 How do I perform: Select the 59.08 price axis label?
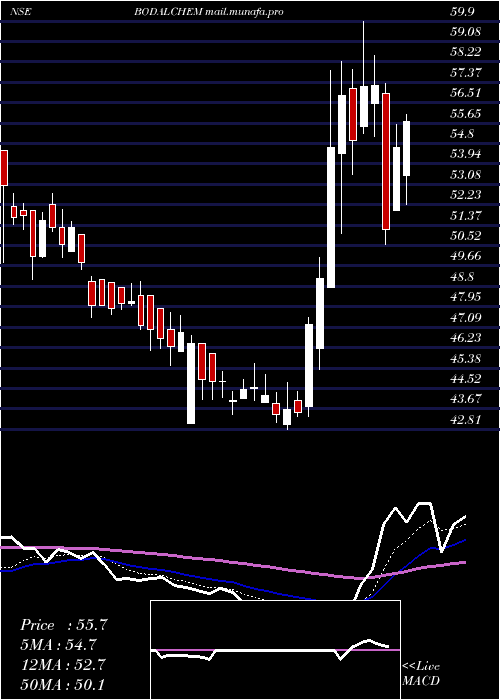pos(465,32)
